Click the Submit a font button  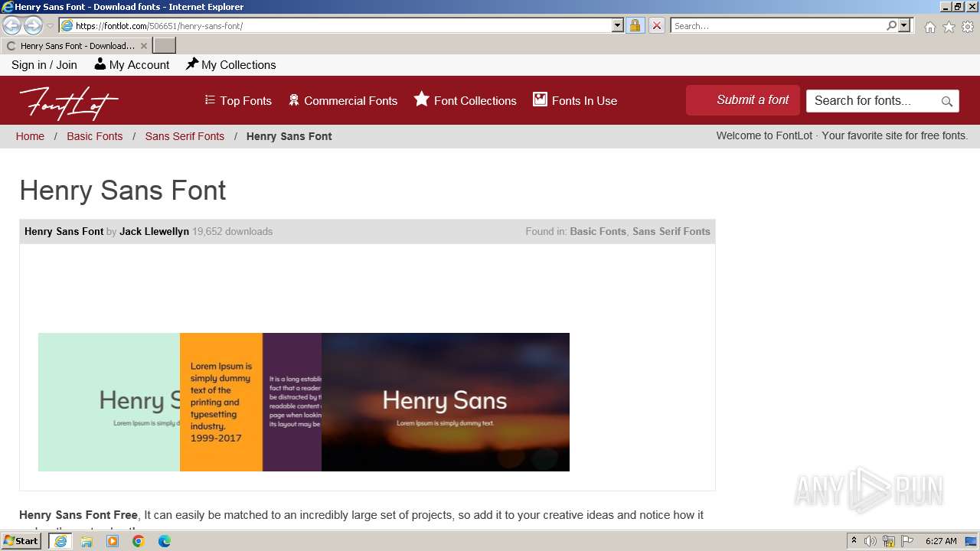pyautogui.click(x=743, y=100)
